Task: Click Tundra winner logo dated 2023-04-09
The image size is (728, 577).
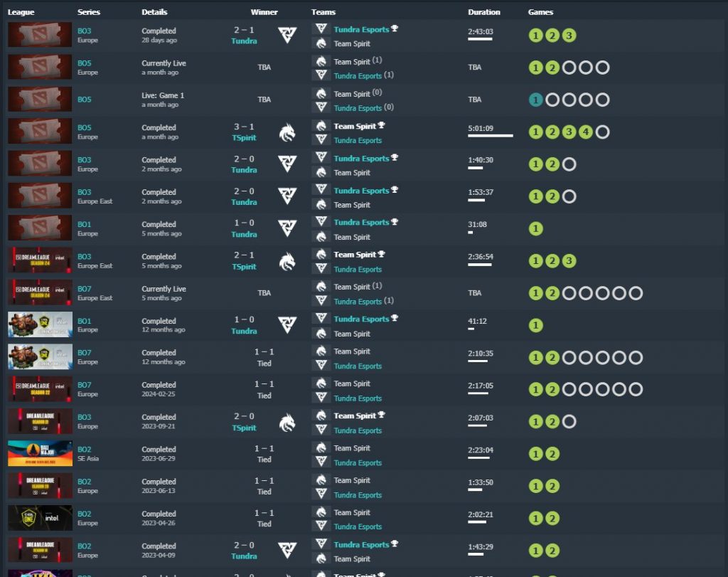Action: (x=287, y=551)
